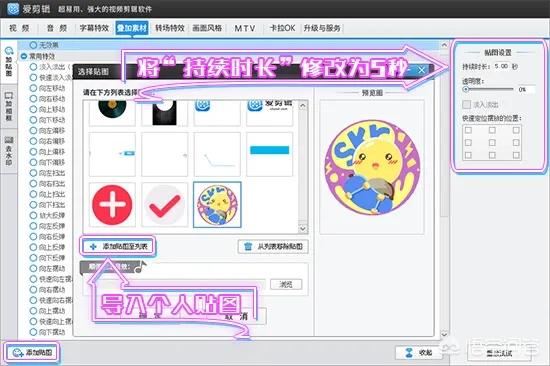Click effects panel scroll-up arrow
The image size is (550, 366).
tap(444, 45)
